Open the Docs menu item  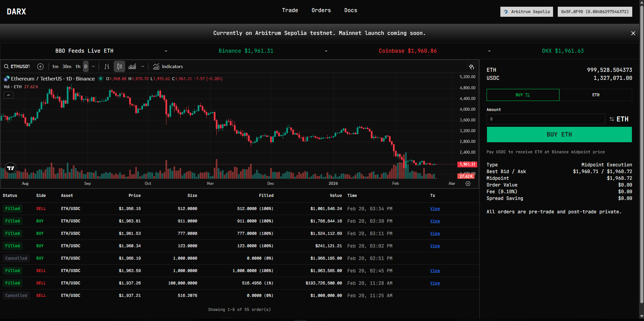pos(350,10)
